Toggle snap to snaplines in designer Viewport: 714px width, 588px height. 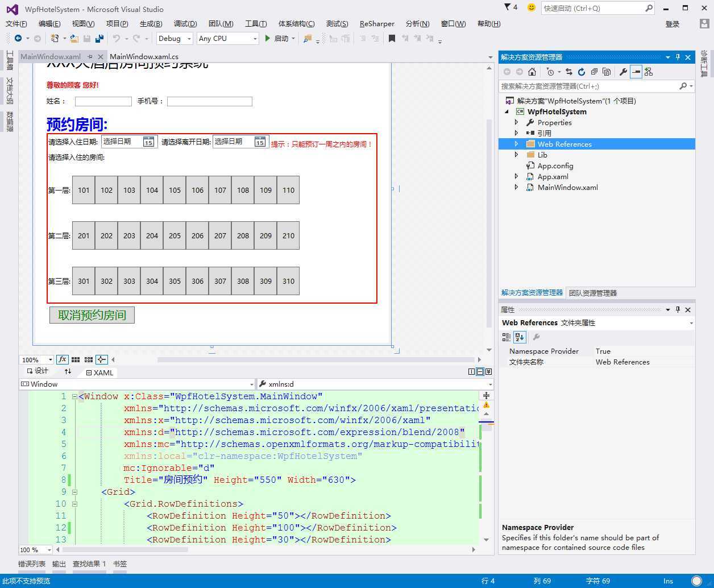102,359
